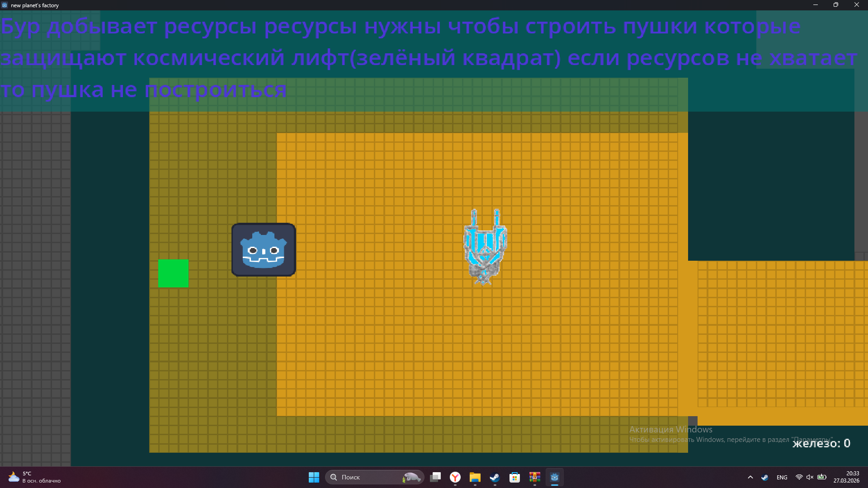Click the железо resource counter label
This screenshot has height=488, width=868.
(821, 443)
